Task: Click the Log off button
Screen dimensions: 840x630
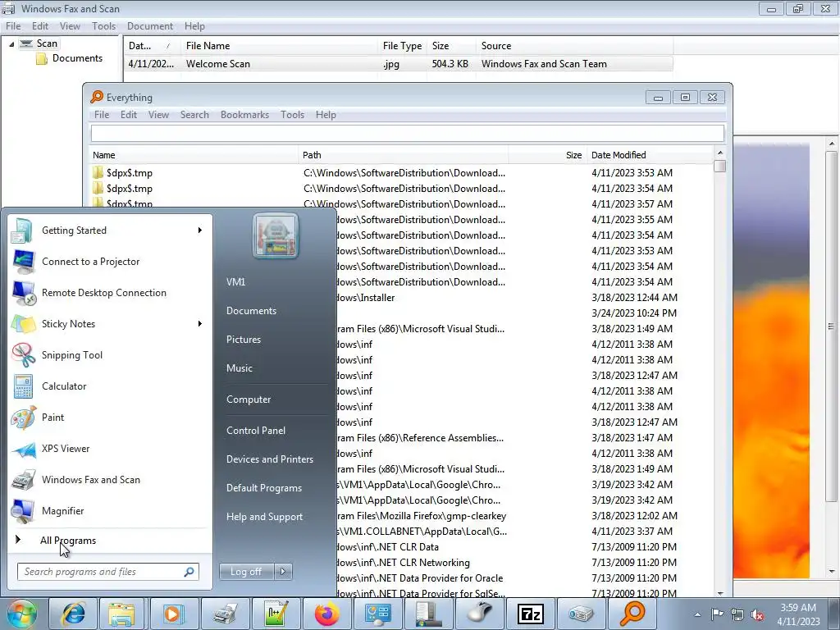Action: point(246,572)
